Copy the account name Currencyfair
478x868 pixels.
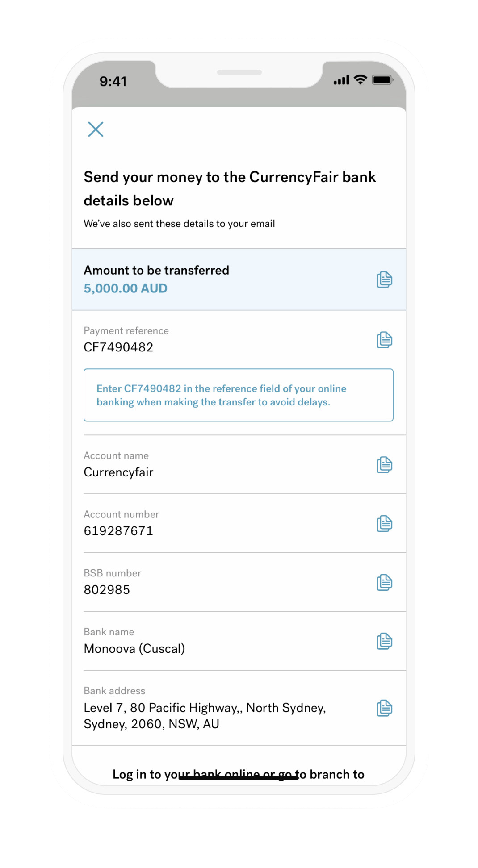coord(384,464)
